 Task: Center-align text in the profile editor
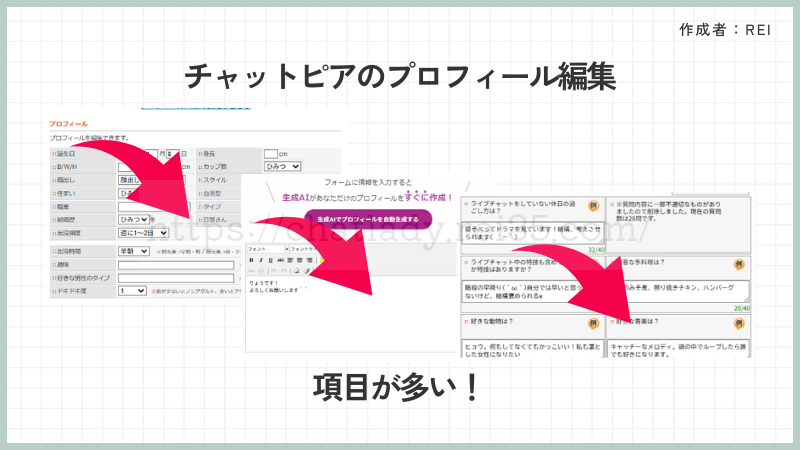click(x=299, y=260)
